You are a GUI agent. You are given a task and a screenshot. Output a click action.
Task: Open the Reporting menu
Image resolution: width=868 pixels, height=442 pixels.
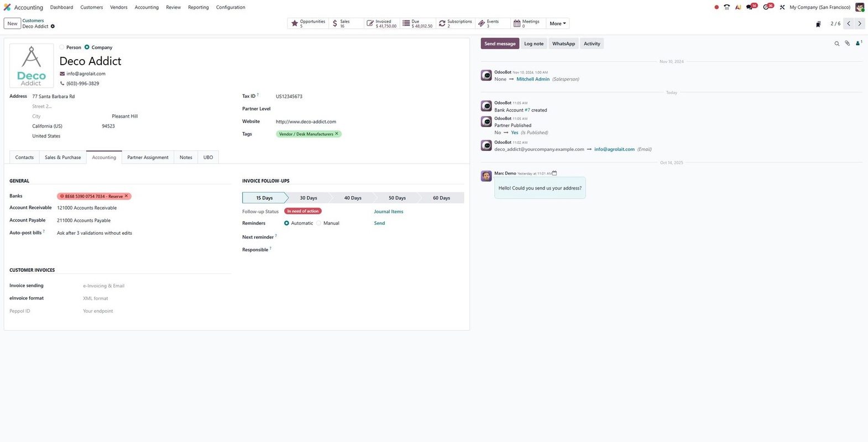(198, 7)
